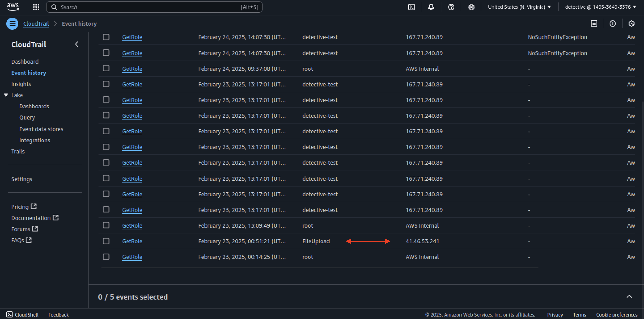This screenshot has width=644, height=319.
Task: Click the timestamp February 23, 2025, 13:09:49
Action: point(242,226)
